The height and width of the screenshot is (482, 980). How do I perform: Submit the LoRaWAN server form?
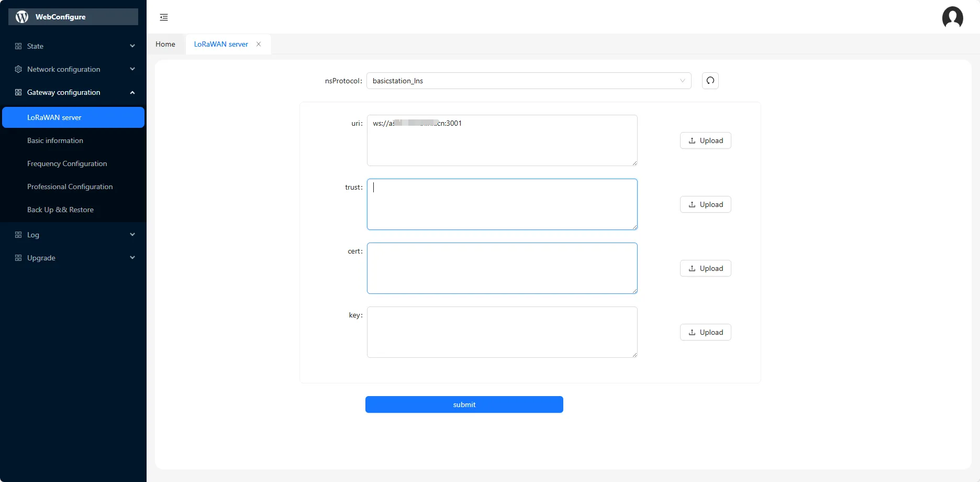click(x=464, y=404)
